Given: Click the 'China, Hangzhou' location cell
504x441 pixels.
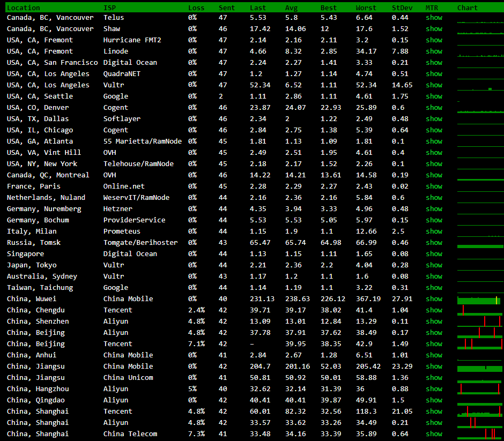Looking at the screenshot, I should coord(38,388).
